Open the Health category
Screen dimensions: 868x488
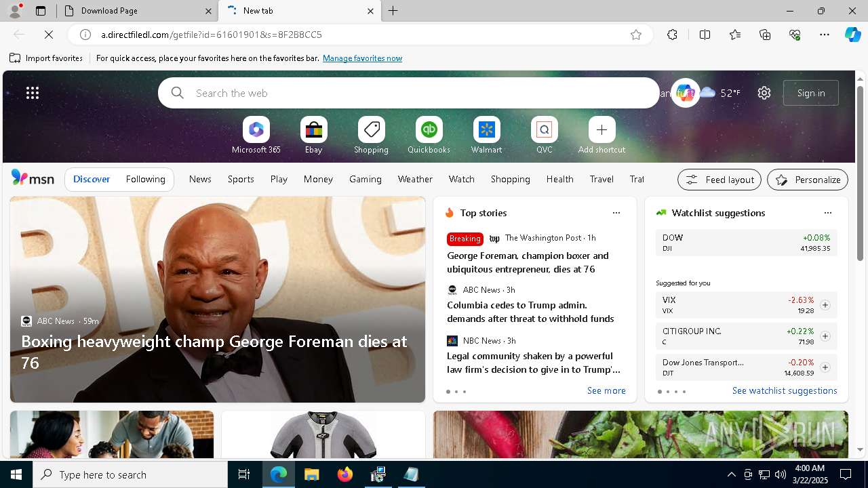click(x=559, y=179)
